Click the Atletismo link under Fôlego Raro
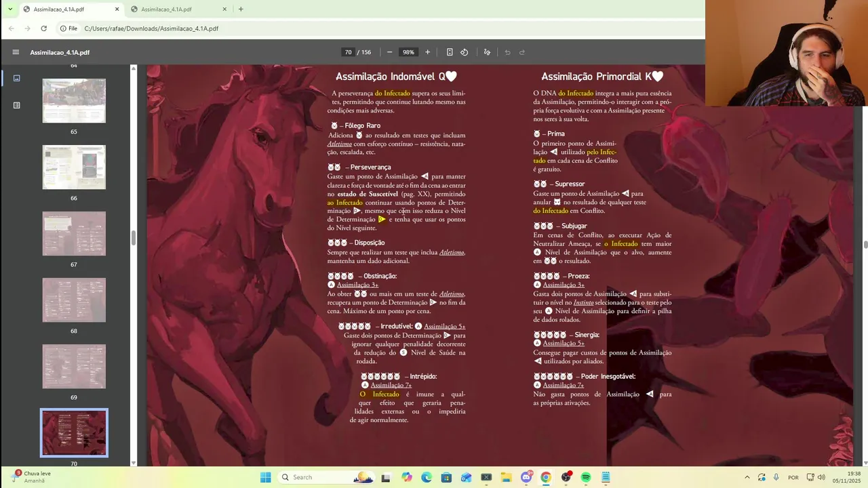The width and height of the screenshot is (868, 488). [340, 144]
